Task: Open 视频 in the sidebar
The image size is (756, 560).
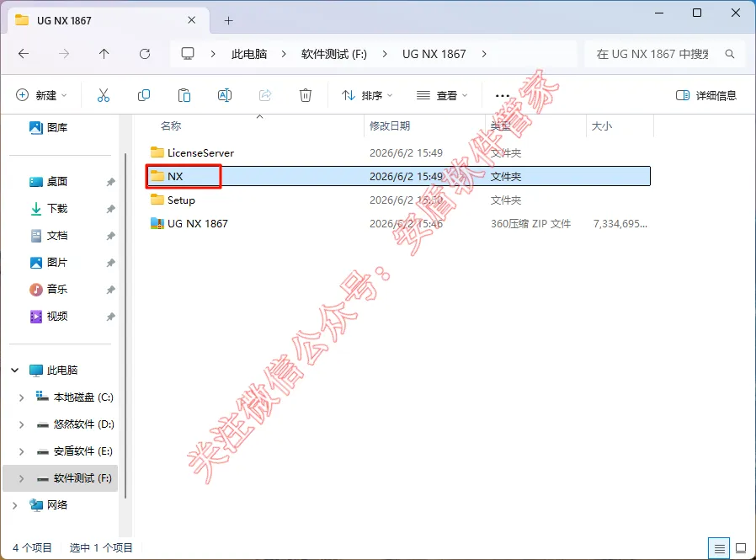Action: (48, 317)
